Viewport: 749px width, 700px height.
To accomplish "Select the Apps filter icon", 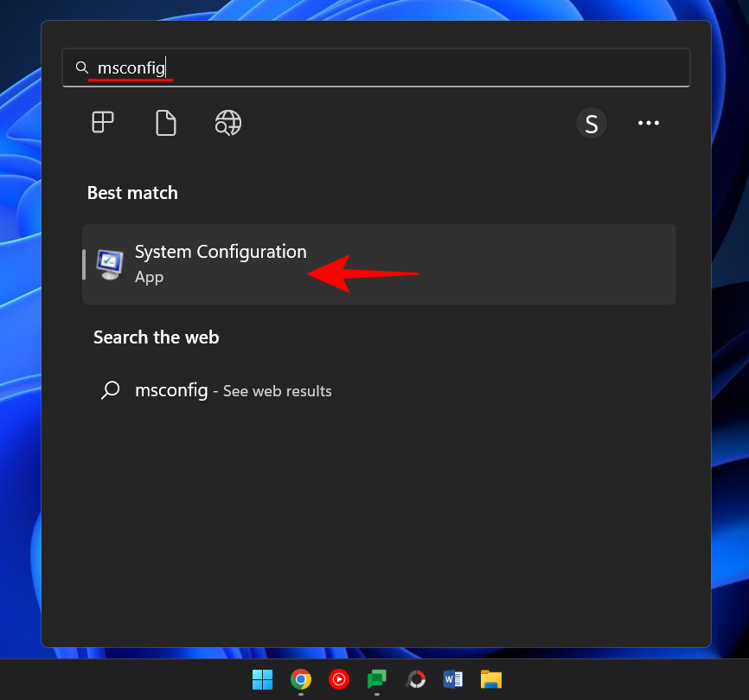I will tap(102, 122).
